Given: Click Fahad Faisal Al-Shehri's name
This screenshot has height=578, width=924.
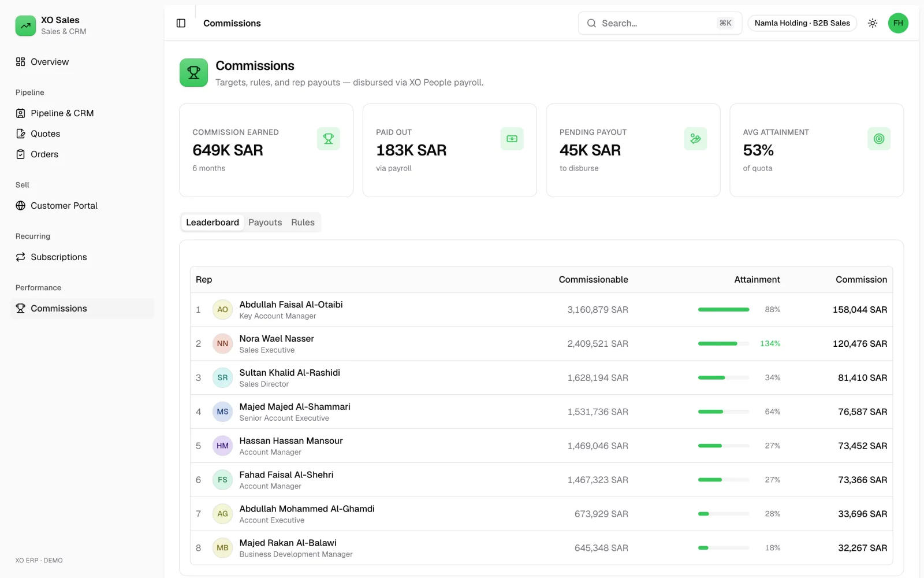Looking at the screenshot, I should (286, 475).
